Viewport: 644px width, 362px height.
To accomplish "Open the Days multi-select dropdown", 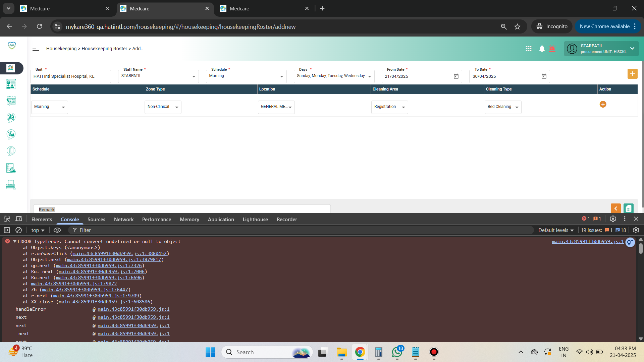I will [x=334, y=76].
